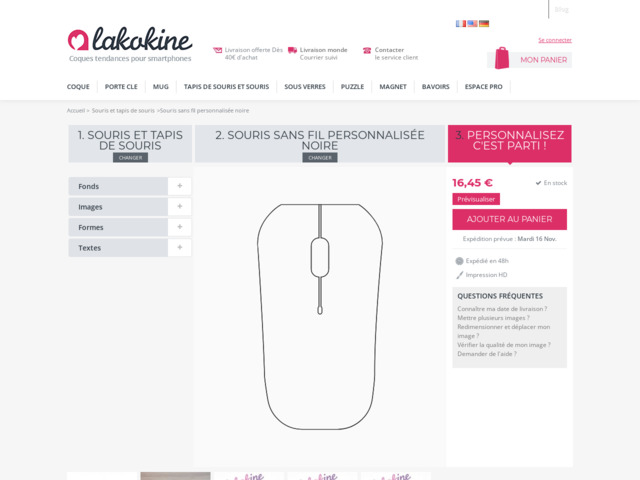This screenshot has width=640, height=480.
Task: Open the shopping bag cart icon
Action: click(x=502, y=58)
